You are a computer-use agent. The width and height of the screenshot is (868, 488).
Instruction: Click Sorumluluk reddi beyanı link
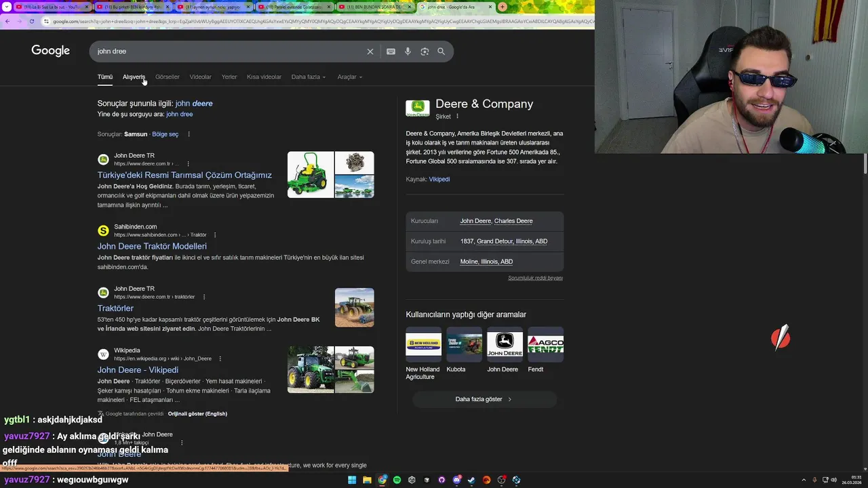click(x=536, y=278)
